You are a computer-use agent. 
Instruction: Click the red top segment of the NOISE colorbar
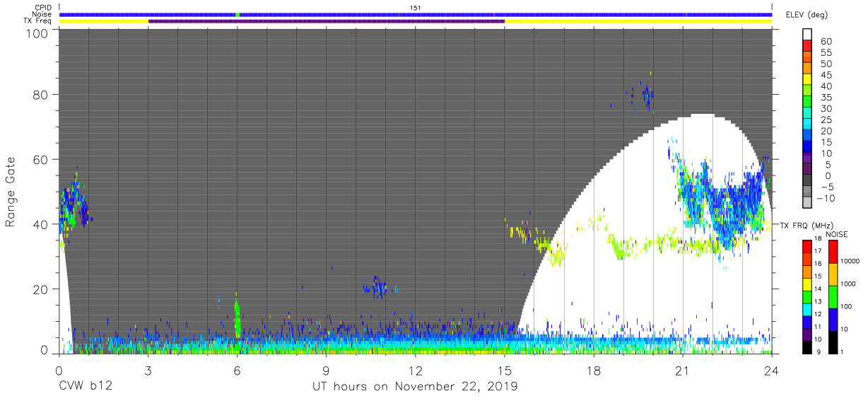pyautogui.click(x=831, y=251)
